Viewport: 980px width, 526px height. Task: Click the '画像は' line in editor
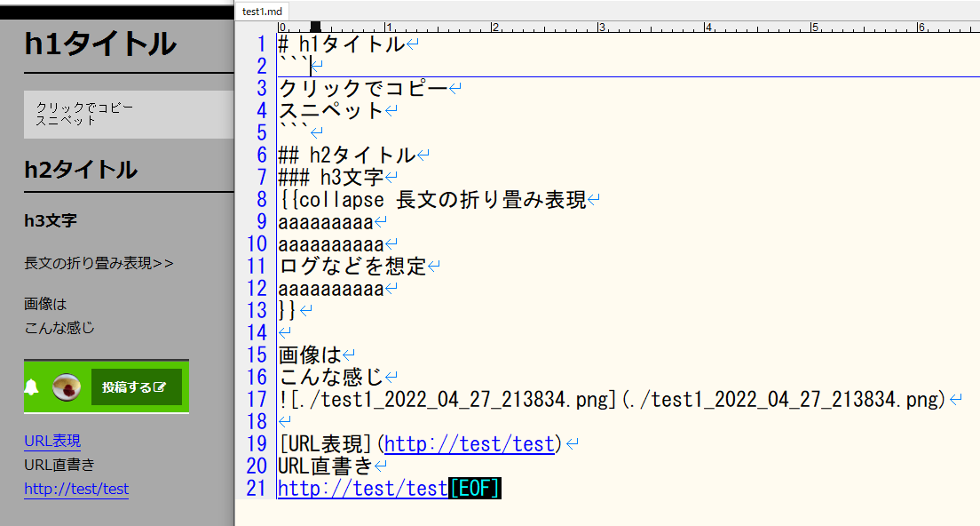point(310,355)
